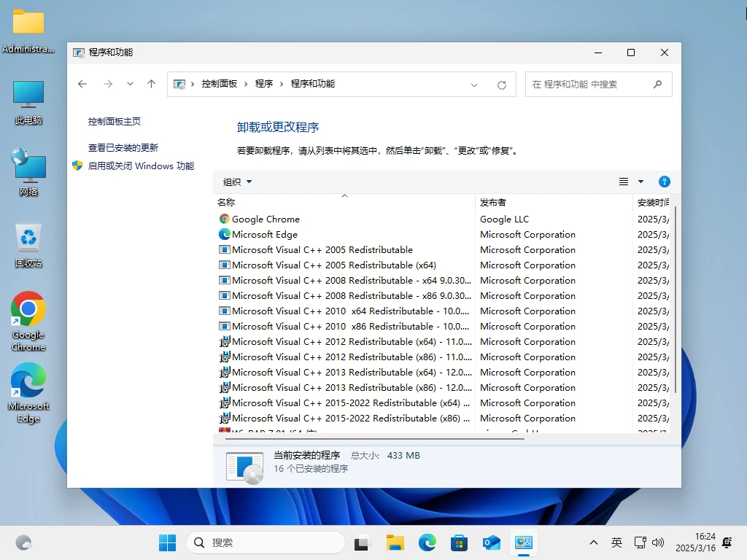Click the 网络 desktop icon
This screenshot has width=747, height=560.
tap(28, 172)
